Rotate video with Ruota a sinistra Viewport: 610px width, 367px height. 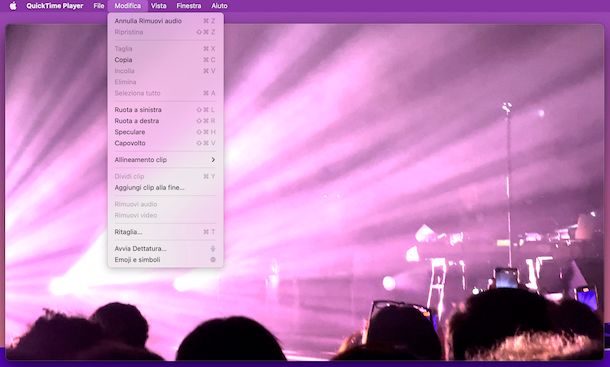(165, 110)
